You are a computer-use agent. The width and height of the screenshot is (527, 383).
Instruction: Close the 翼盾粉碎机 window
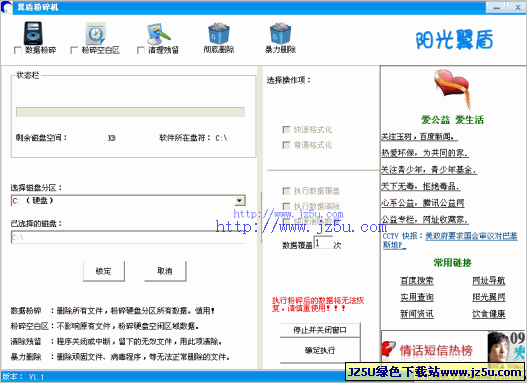pyautogui.click(x=518, y=7)
